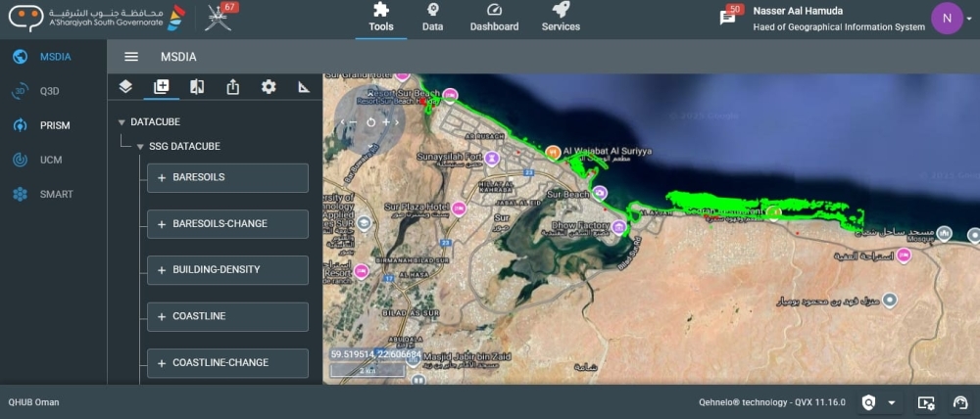Image resolution: width=980 pixels, height=419 pixels.
Task: Click the support headset icon in status bar
Action: click(960, 402)
